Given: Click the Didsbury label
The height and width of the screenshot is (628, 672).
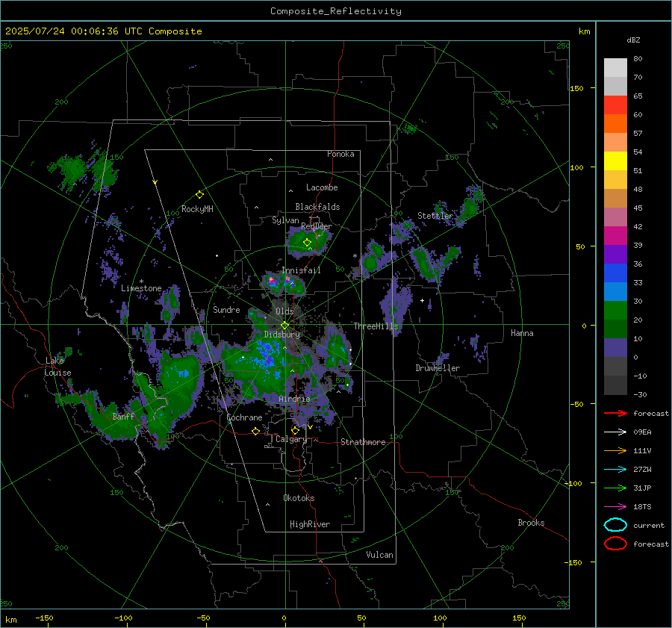Looking at the screenshot, I should [x=281, y=335].
